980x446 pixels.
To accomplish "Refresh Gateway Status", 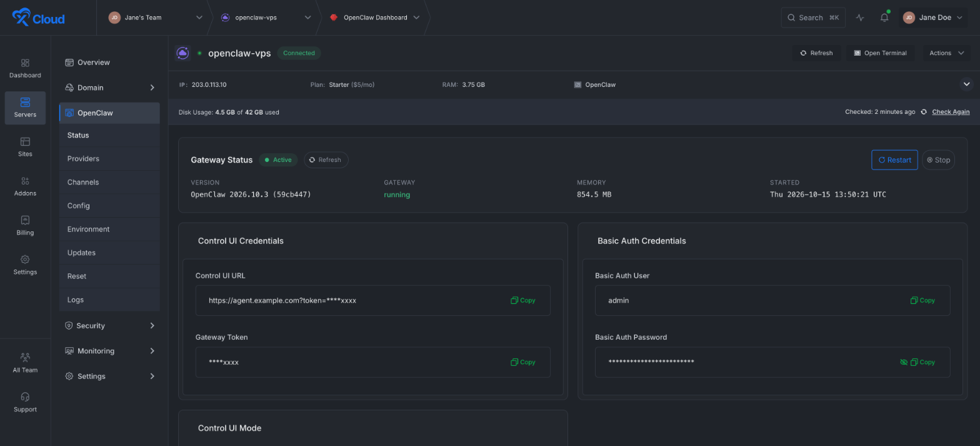I will (x=326, y=160).
